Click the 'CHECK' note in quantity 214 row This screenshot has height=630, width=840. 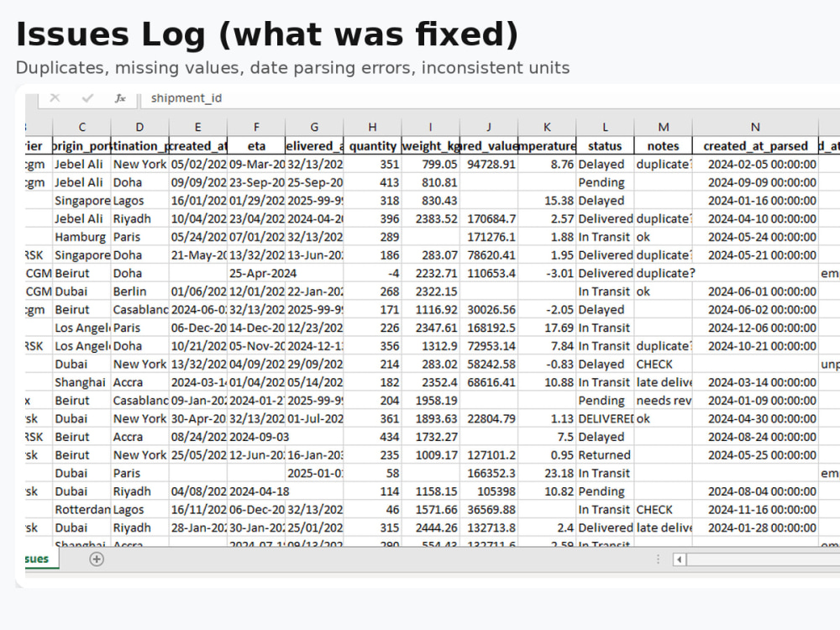tap(664, 365)
